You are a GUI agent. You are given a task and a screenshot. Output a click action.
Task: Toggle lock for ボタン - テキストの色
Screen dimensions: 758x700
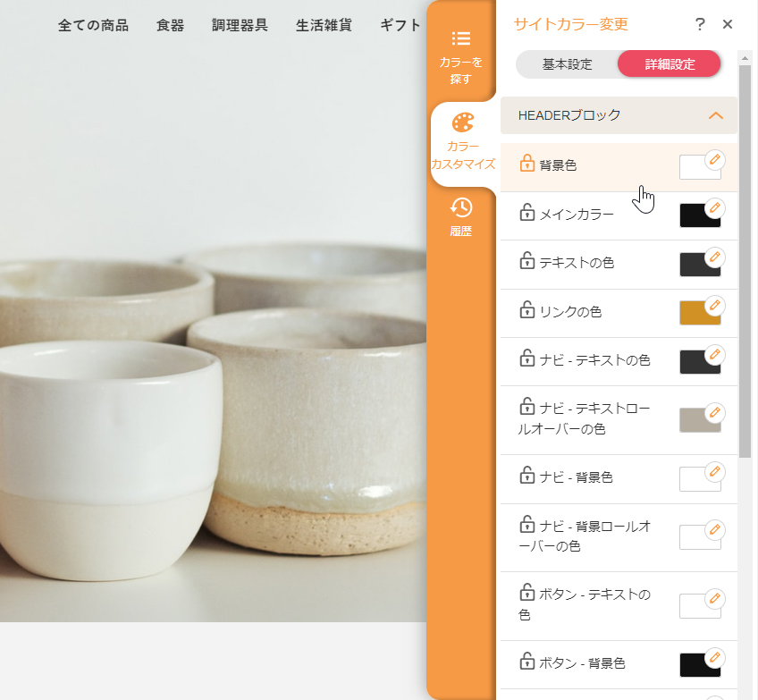point(526,592)
